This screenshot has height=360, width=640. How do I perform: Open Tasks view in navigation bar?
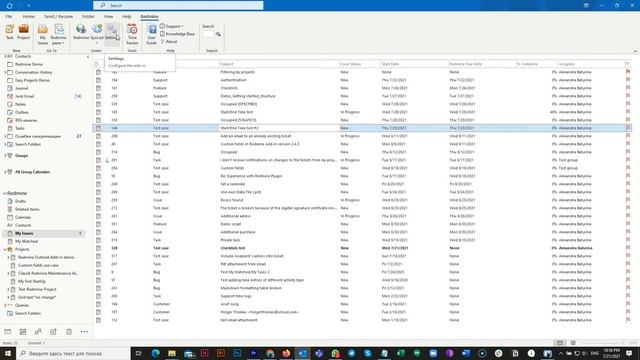pos(69,331)
